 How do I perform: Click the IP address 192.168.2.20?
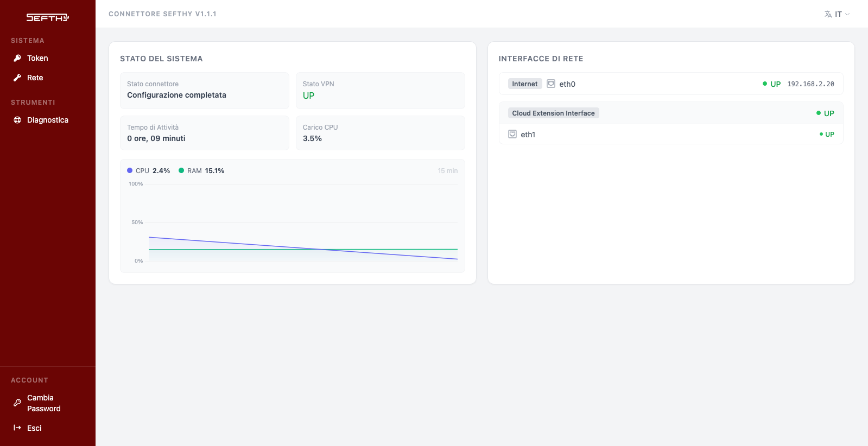click(x=810, y=84)
